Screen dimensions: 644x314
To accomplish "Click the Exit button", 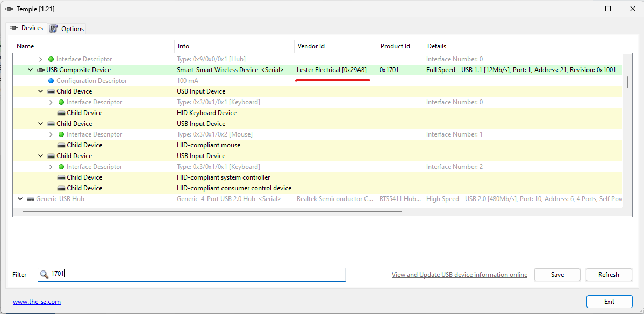I will click(x=609, y=301).
